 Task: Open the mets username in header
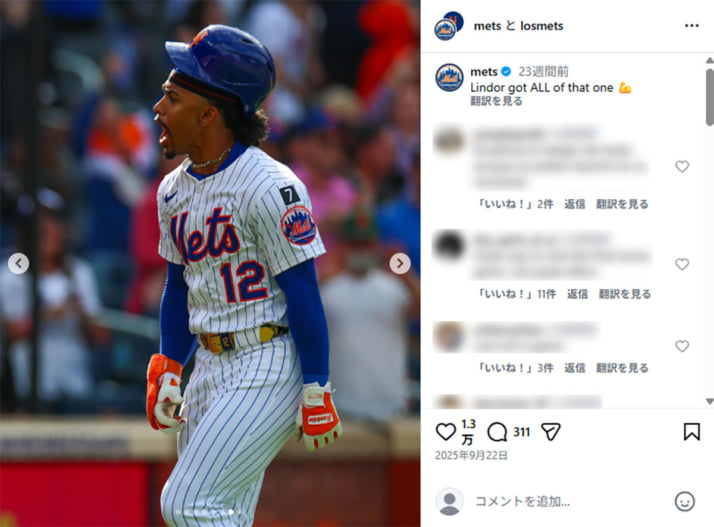(x=487, y=26)
